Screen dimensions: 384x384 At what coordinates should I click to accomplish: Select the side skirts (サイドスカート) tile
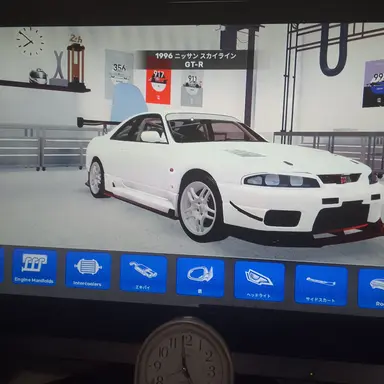(321, 284)
